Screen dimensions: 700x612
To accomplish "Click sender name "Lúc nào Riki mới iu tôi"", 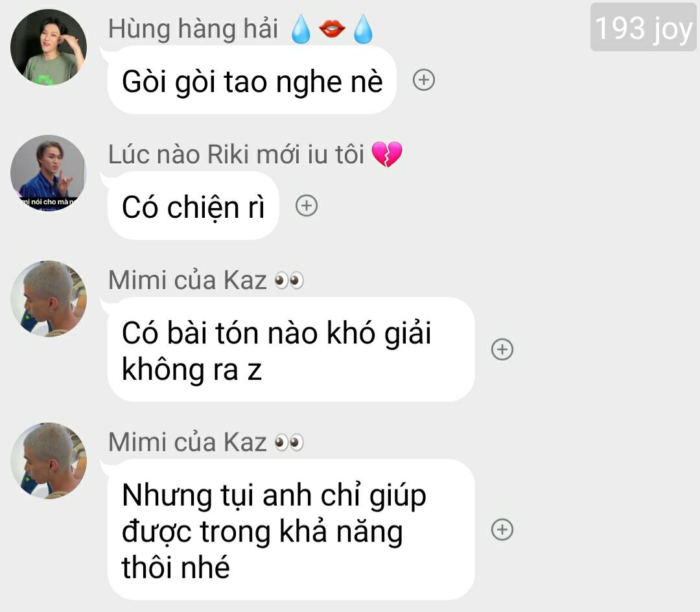I will (236, 154).
